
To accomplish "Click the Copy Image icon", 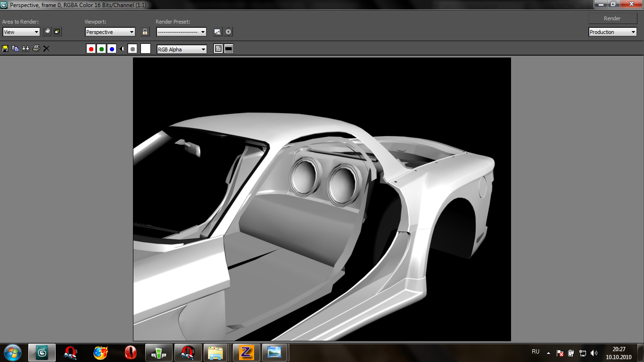I will [x=16, y=49].
